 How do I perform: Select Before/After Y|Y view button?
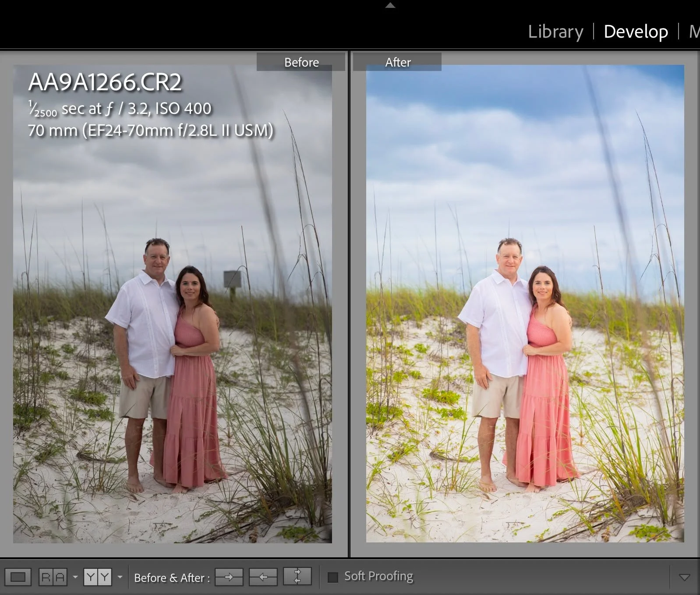click(98, 577)
